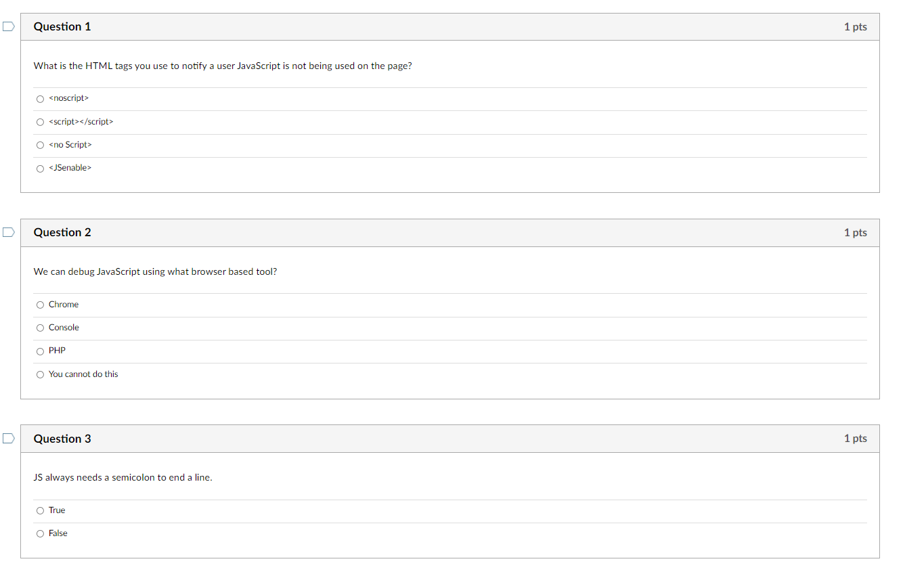The width and height of the screenshot is (924, 572).
Task: Select the <noscript> answer option
Action: click(x=40, y=99)
